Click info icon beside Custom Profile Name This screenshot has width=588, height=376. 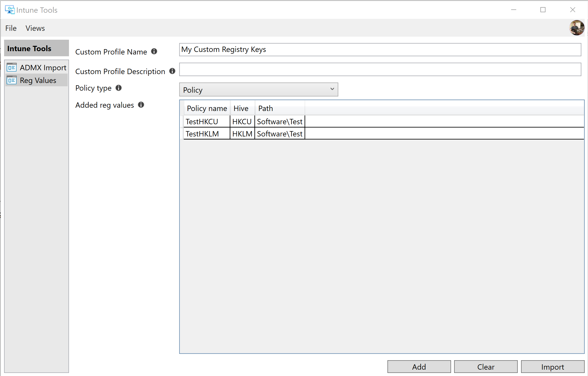pos(154,51)
